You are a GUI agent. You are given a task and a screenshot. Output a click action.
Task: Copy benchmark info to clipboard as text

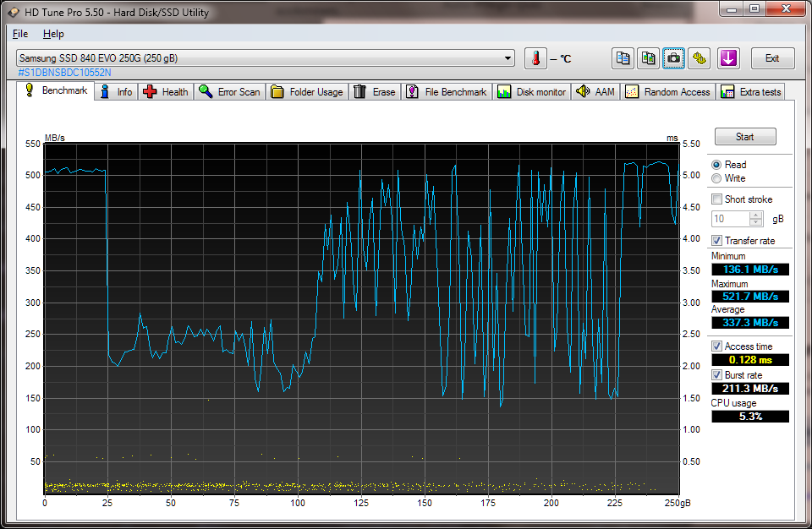623,58
